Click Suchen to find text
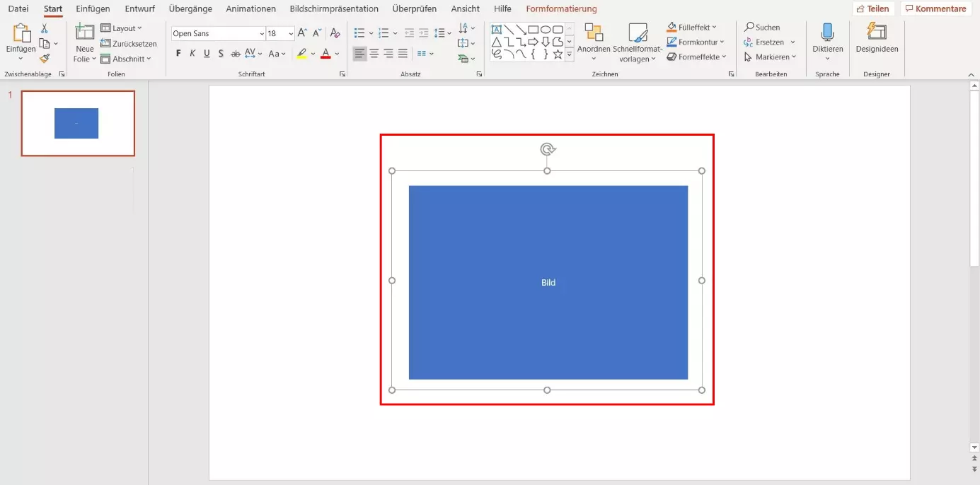Image resolution: width=980 pixels, height=485 pixels. [762, 27]
